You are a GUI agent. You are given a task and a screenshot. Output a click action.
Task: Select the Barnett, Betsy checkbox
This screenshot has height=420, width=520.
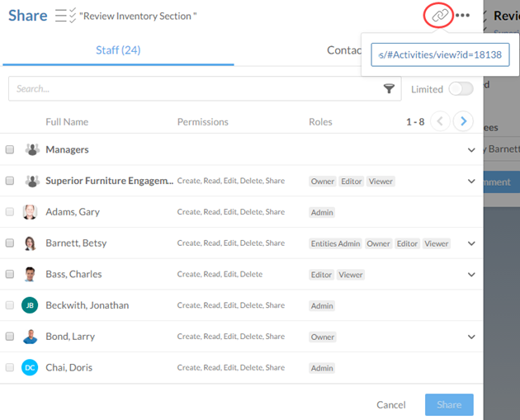point(10,243)
